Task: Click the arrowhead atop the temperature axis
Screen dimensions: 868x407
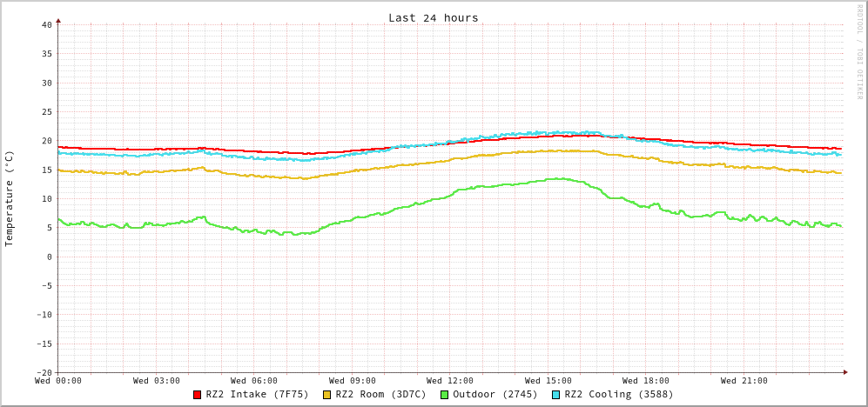Action: pyautogui.click(x=58, y=19)
